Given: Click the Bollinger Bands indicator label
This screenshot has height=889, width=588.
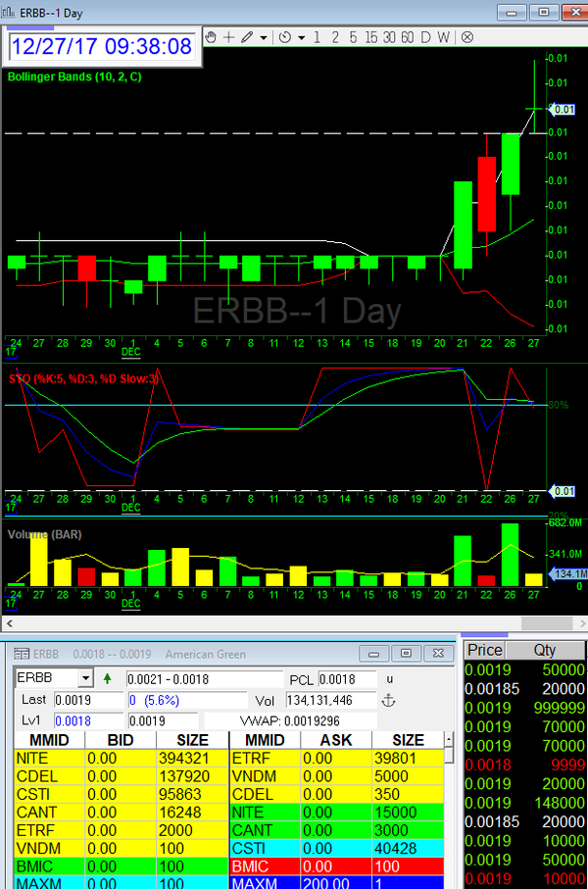Looking at the screenshot, I should coord(74,76).
